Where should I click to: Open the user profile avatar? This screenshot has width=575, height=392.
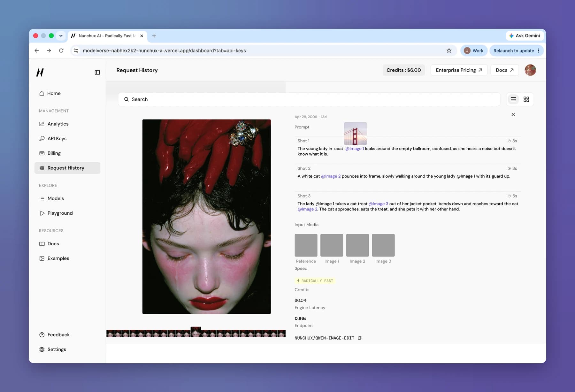coord(530,70)
